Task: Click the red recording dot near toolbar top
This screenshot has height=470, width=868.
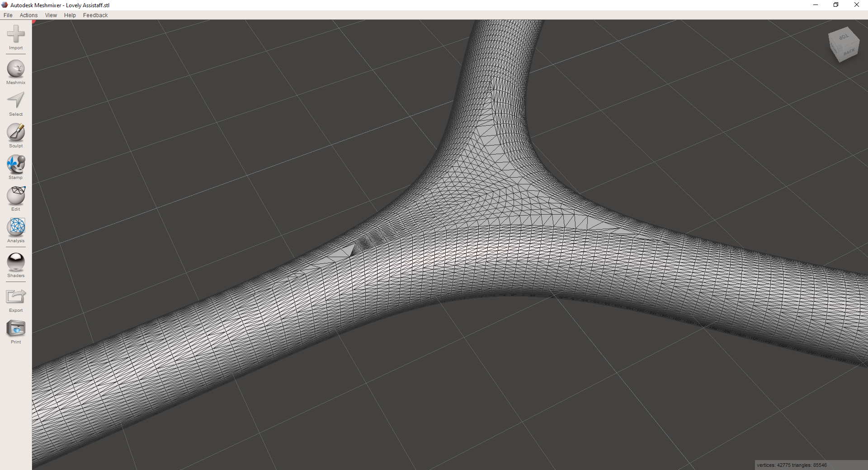Action: coord(33,21)
